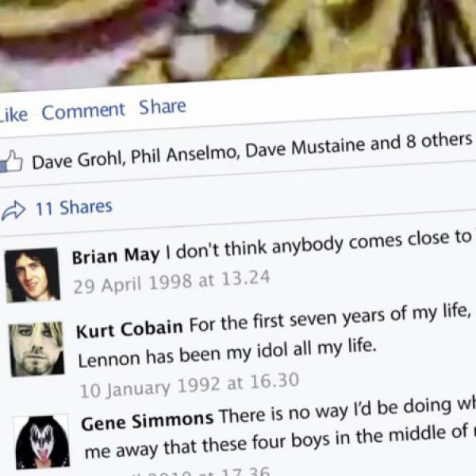Open Dave Grohl's name in likes

pos(79,160)
